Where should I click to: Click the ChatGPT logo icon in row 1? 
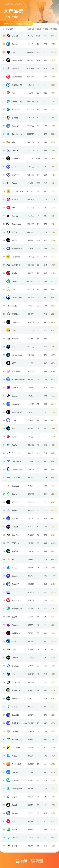pyautogui.click(x=8, y=36)
